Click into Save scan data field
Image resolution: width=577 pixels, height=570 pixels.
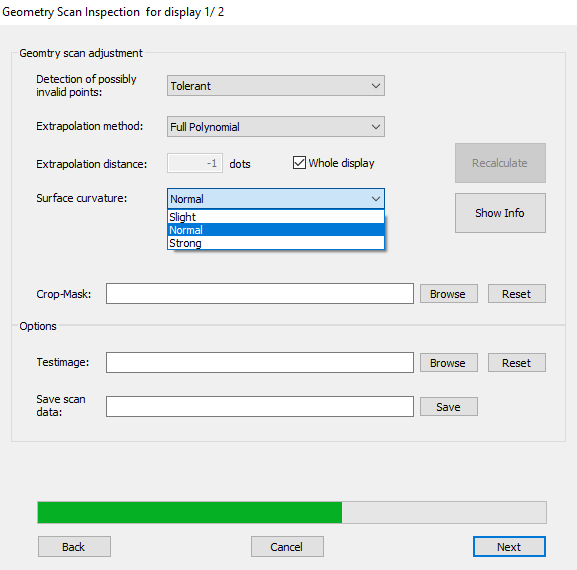tap(260, 407)
